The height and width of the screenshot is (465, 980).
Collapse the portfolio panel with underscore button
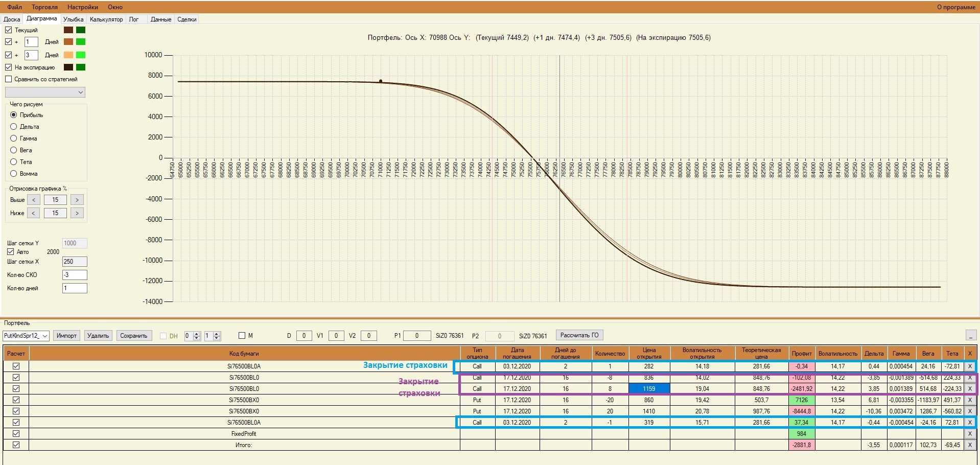971,335
